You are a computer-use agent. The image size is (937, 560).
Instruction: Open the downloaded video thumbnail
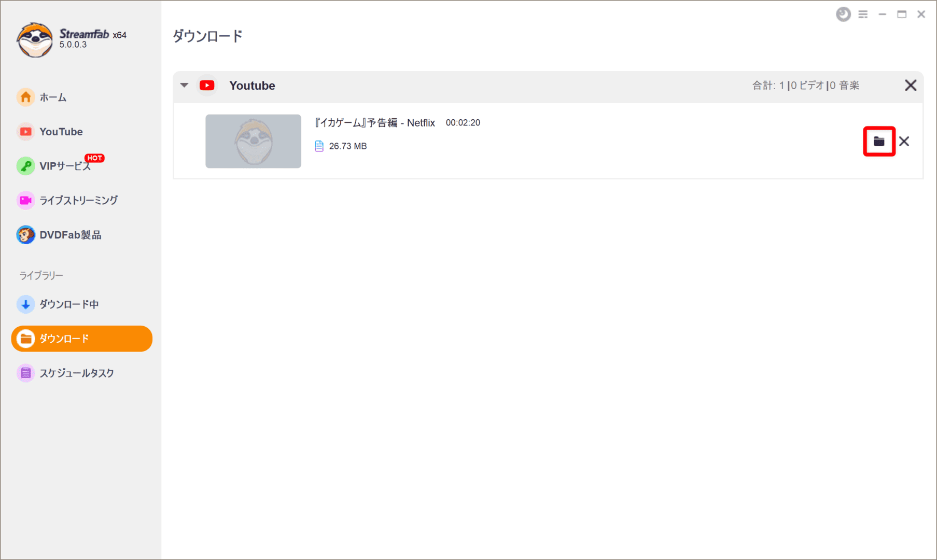pos(253,141)
